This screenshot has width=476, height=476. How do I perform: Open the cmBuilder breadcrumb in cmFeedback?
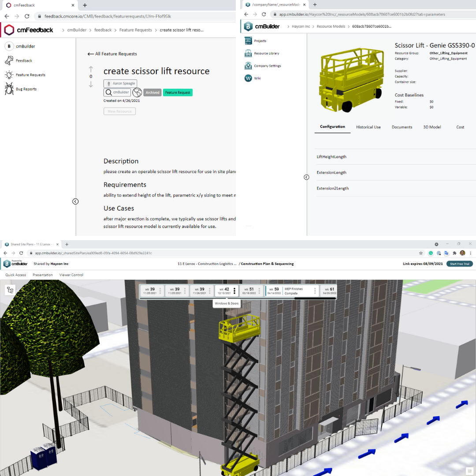[77, 30]
